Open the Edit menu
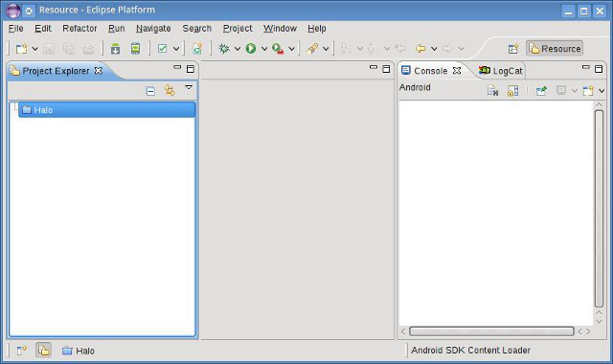613x364 pixels. click(x=42, y=29)
